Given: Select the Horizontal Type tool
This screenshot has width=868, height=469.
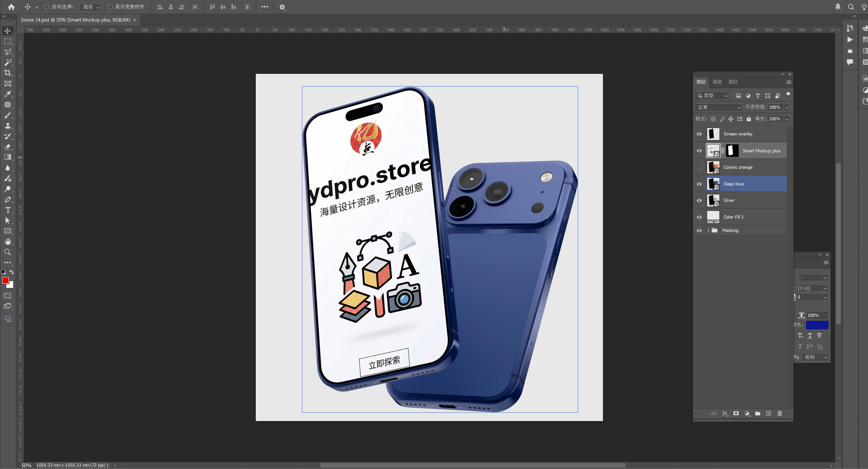Looking at the screenshot, I should [7, 210].
